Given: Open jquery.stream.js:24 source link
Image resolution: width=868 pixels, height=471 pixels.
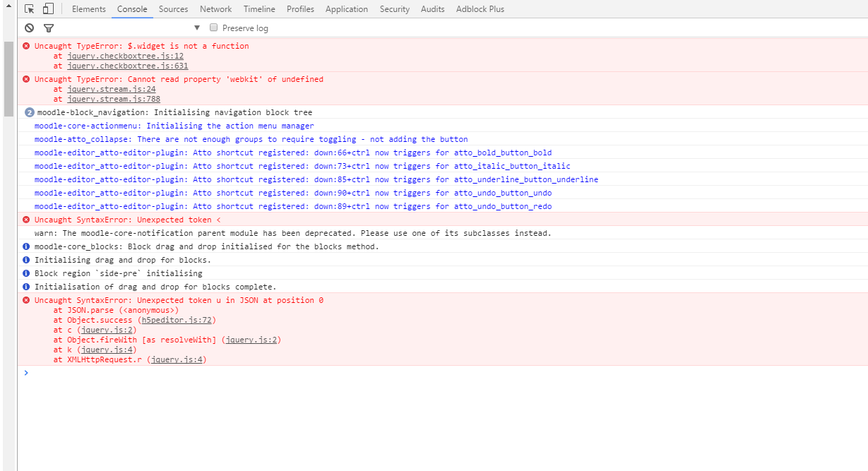Looking at the screenshot, I should point(112,89).
